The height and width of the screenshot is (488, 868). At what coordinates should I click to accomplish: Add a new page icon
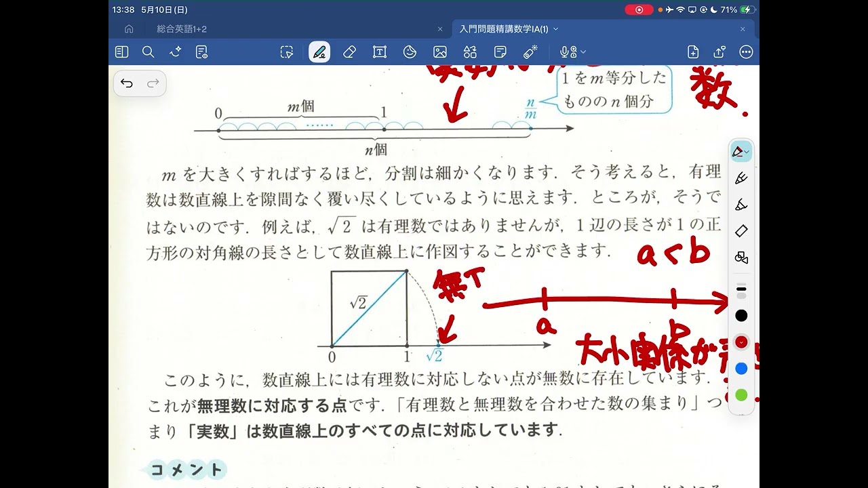point(693,52)
